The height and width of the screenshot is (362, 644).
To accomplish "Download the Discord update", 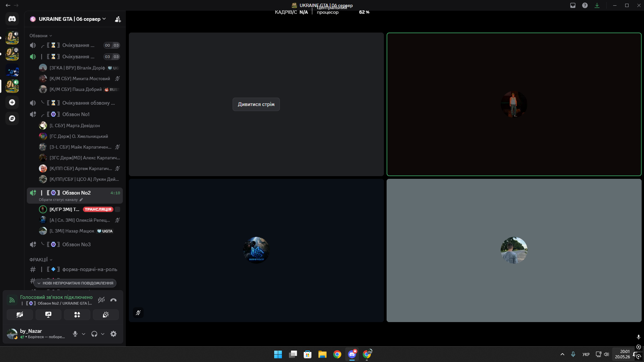I will [x=597, y=5].
